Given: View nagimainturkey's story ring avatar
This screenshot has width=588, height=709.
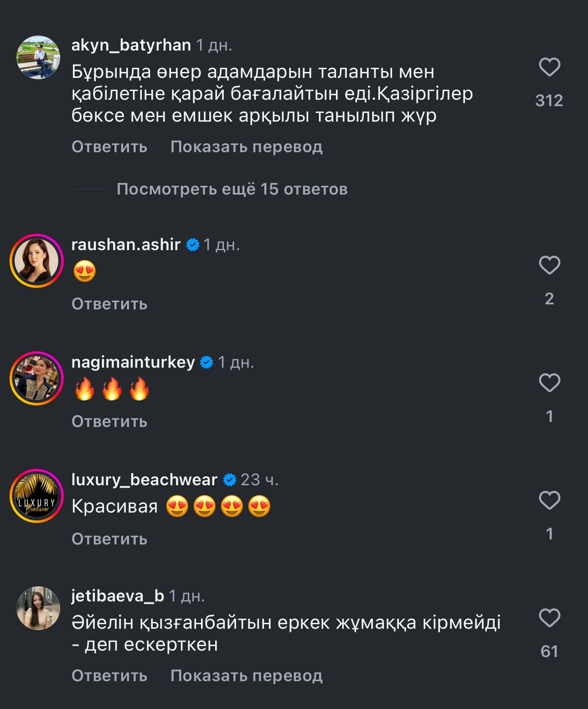Looking at the screenshot, I should coord(36,378).
